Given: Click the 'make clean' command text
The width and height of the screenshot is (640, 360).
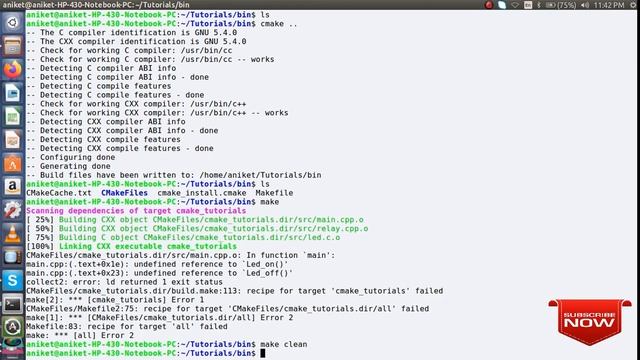Looking at the screenshot, I should point(284,344).
